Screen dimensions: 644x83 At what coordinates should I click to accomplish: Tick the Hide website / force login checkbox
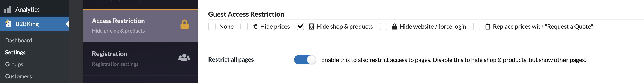[383, 27]
